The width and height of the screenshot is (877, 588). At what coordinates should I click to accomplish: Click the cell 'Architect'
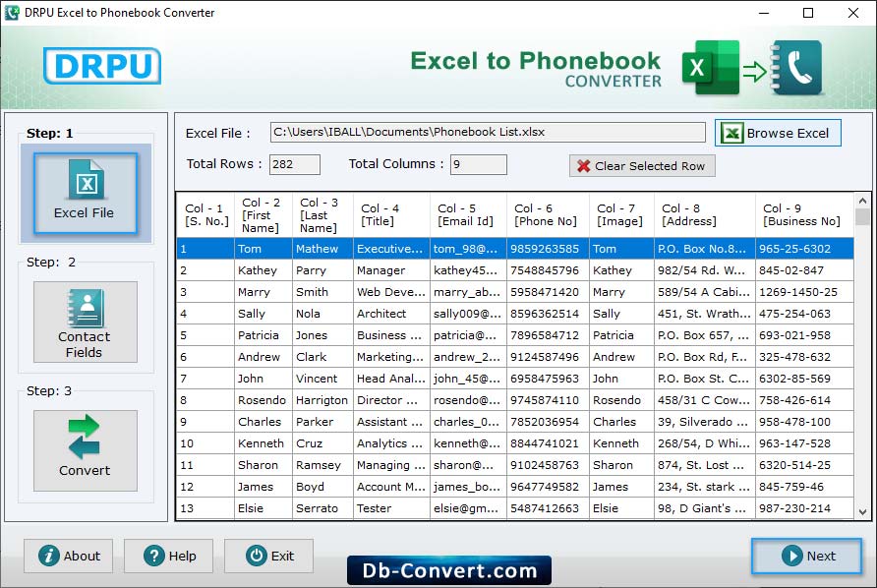391,314
